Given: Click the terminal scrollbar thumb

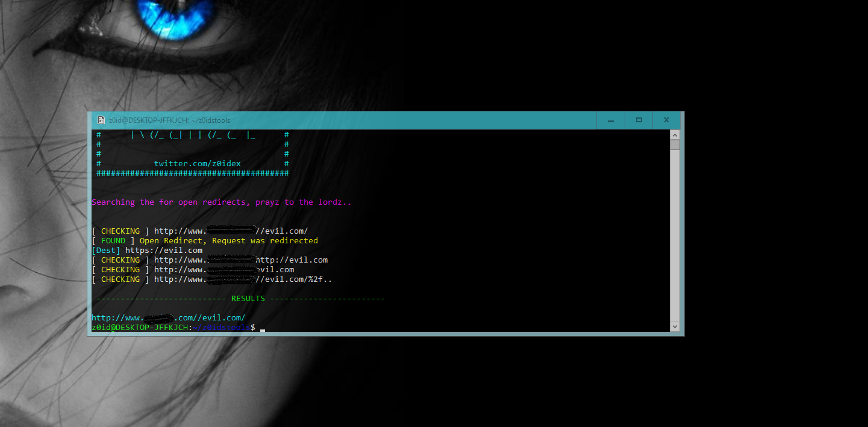Looking at the screenshot, I should click(675, 145).
